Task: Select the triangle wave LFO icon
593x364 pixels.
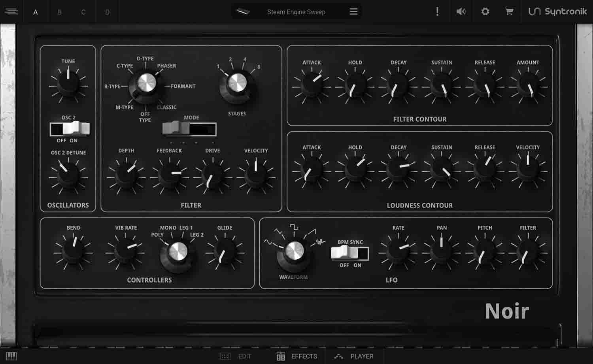Action: (x=279, y=231)
